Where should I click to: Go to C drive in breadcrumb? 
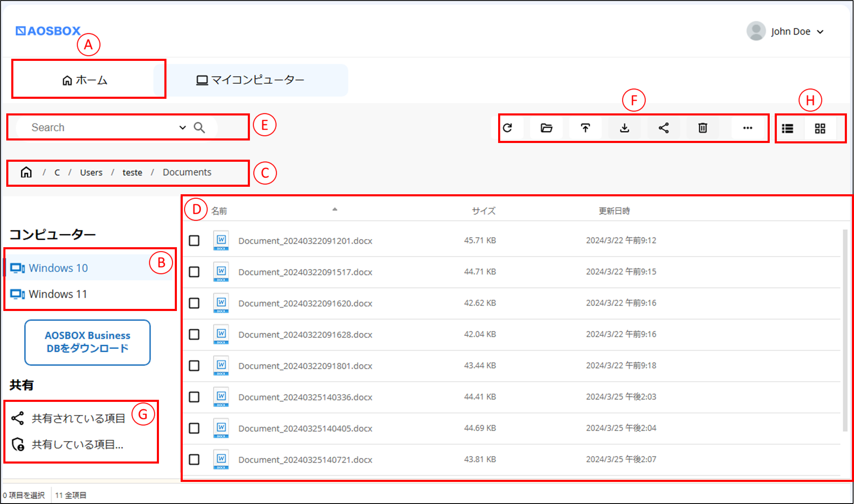(x=57, y=173)
